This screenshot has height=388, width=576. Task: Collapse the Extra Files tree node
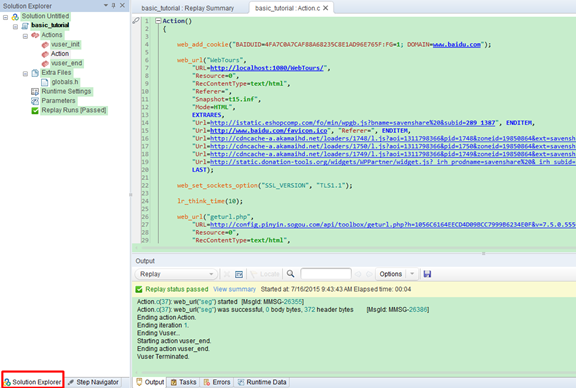click(x=25, y=74)
